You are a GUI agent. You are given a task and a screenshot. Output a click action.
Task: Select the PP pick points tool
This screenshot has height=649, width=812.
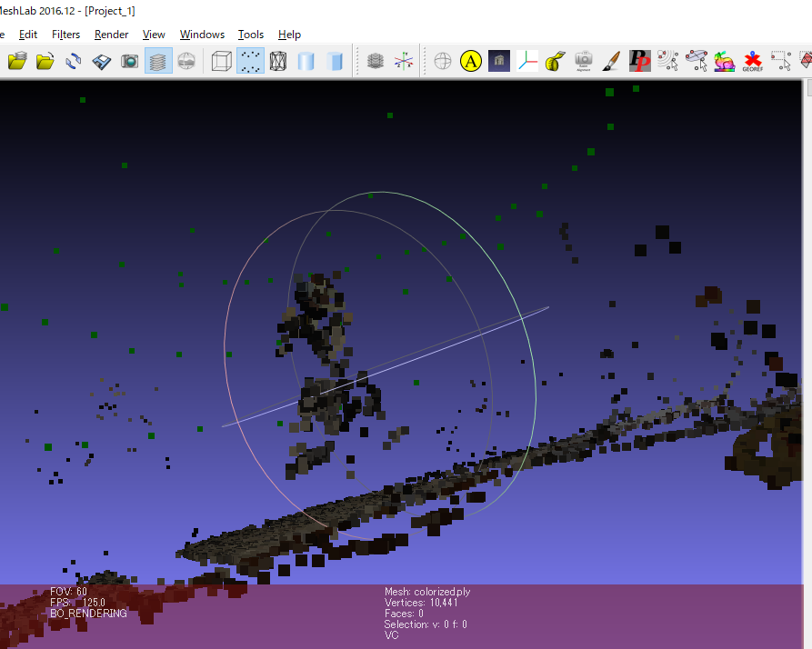pos(639,61)
